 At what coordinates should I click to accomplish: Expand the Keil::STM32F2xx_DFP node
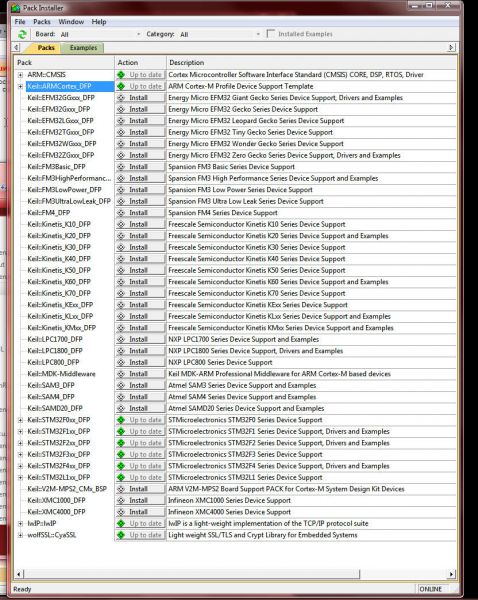[x=20, y=443]
